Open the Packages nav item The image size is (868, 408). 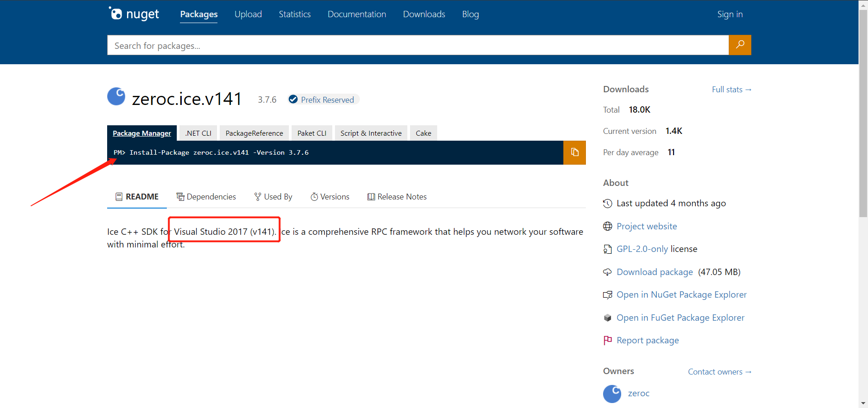click(199, 14)
